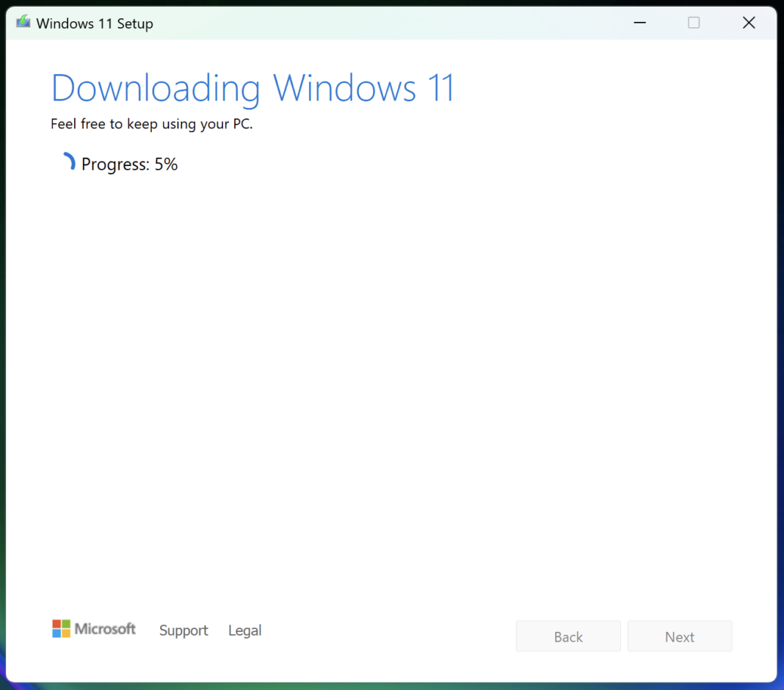The height and width of the screenshot is (690, 784).
Task: Select the four-square Microsoft emblem
Action: click(60, 628)
